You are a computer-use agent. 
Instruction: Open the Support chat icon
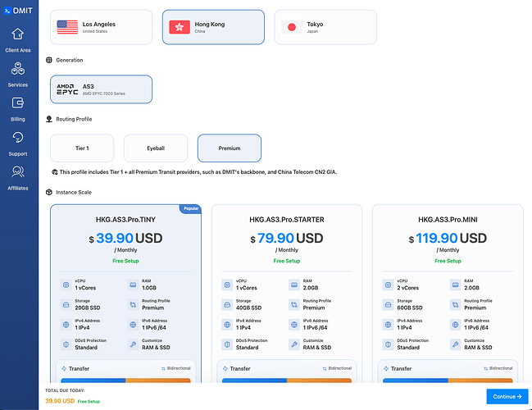tap(18, 137)
